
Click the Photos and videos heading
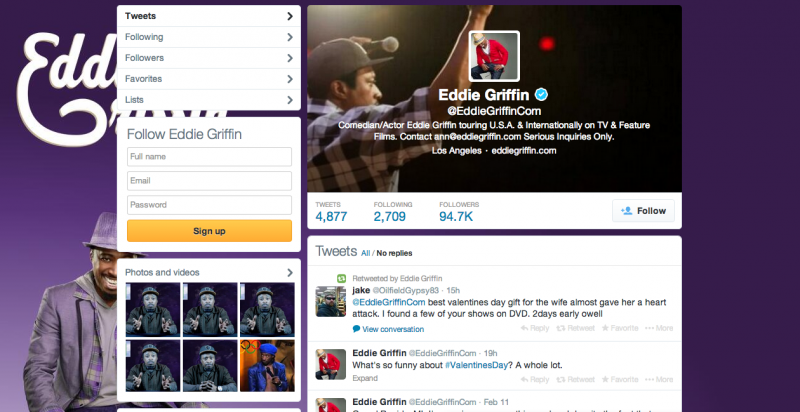[162, 272]
